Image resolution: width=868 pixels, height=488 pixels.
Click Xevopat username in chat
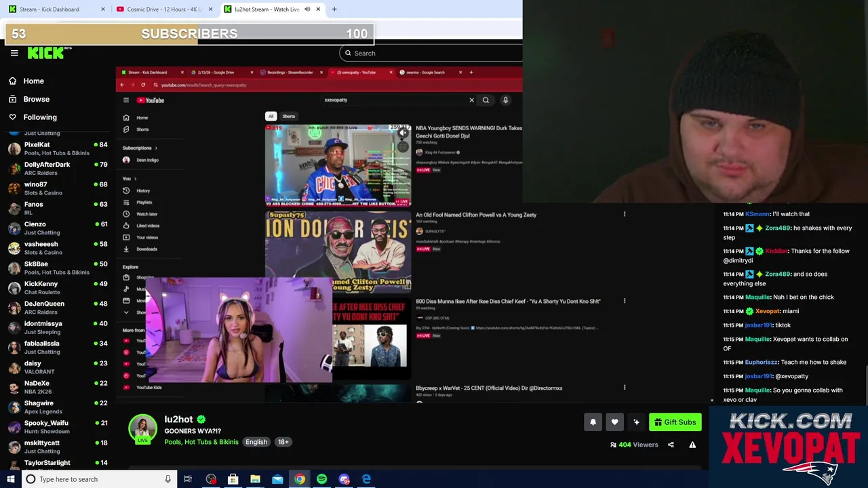[x=767, y=311]
